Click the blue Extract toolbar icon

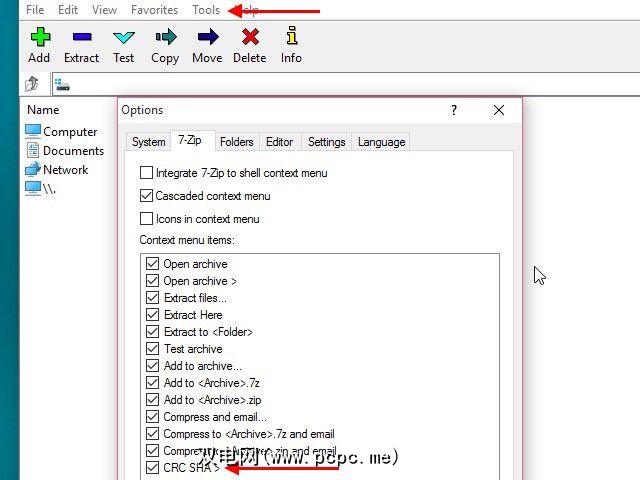(x=82, y=37)
